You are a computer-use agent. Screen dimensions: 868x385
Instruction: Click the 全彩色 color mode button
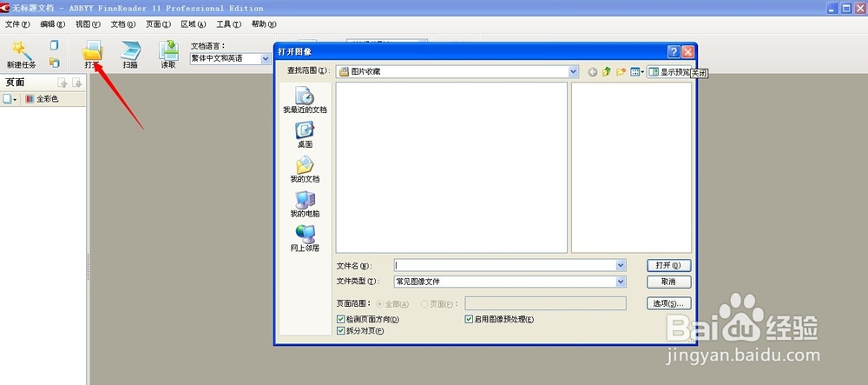coord(42,99)
